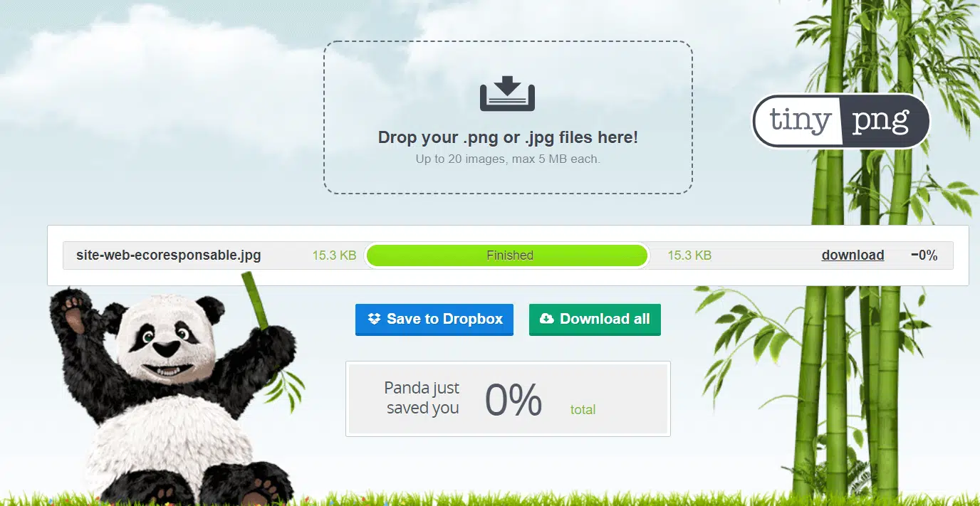
Task: Click the 'Panda just saved you' summary box
Action: coord(508,399)
